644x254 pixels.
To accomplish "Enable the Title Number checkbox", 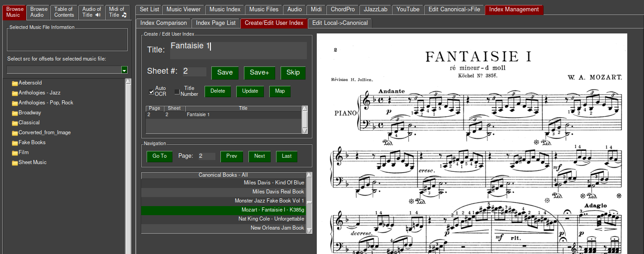I will [x=177, y=92].
